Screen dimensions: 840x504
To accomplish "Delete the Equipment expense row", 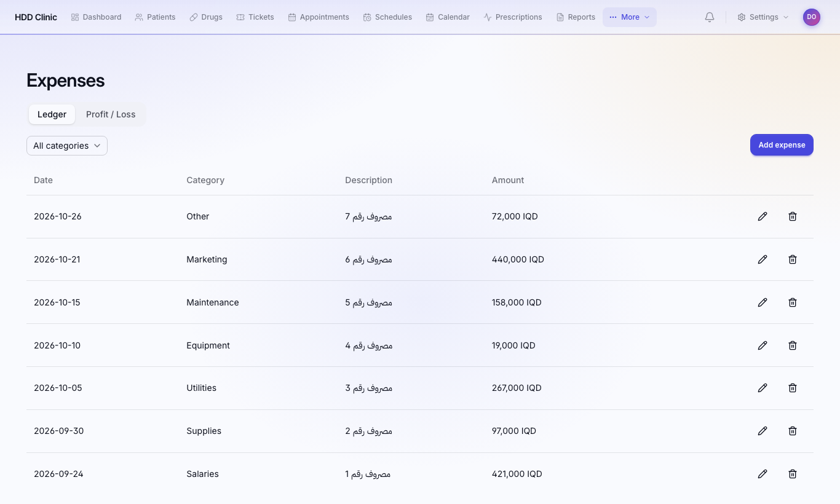I will pyautogui.click(x=793, y=345).
